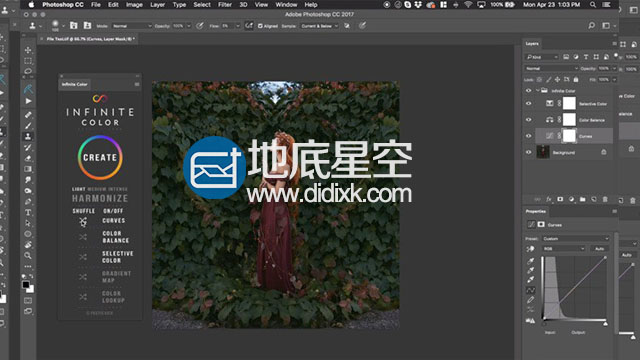Image resolution: width=640 pixels, height=360 pixels.
Task: Delete layer using trash icon in Layers panel
Action: (605, 199)
